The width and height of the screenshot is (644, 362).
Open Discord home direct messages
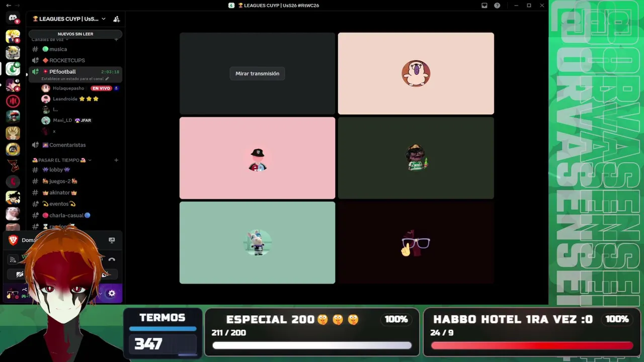click(x=13, y=19)
